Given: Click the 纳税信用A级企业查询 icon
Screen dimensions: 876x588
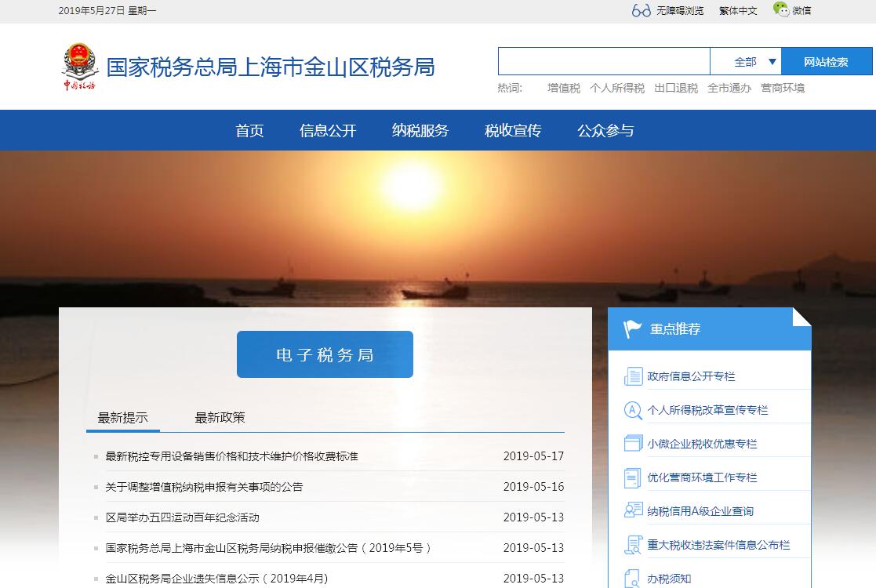Looking at the screenshot, I should 633,511.
